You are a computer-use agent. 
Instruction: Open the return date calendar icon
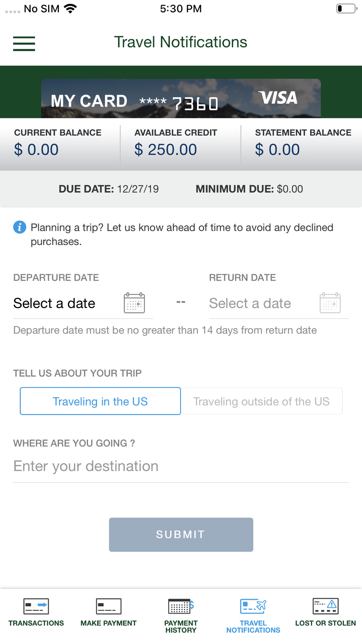(x=330, y=303)
